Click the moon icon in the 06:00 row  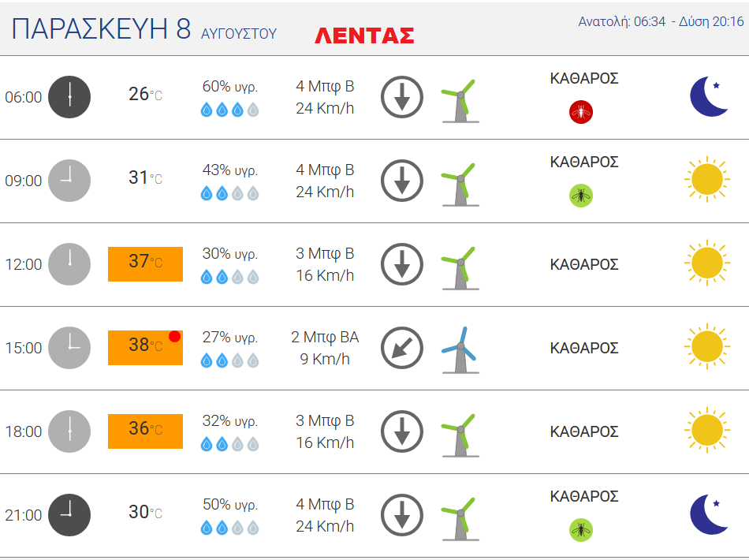coord(709,96)
